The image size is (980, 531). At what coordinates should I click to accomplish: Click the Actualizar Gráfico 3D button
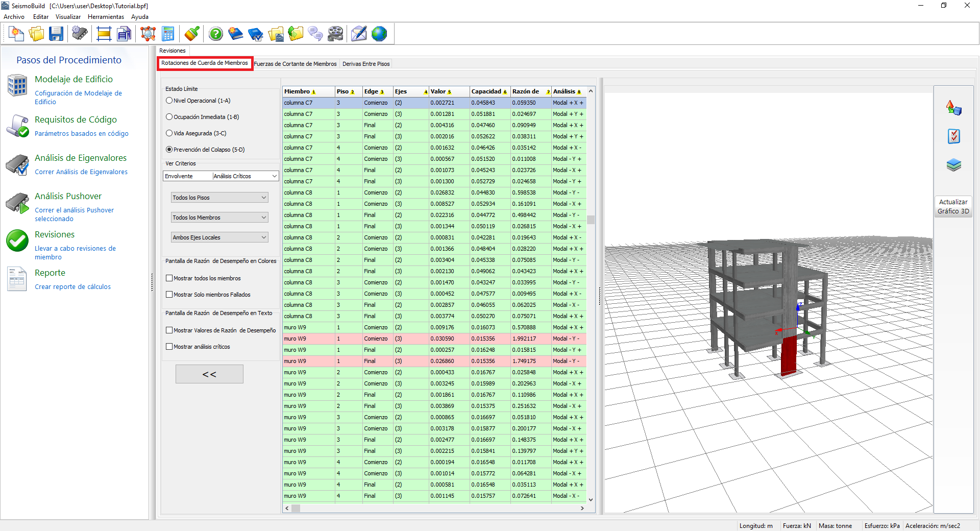[953, 207]
